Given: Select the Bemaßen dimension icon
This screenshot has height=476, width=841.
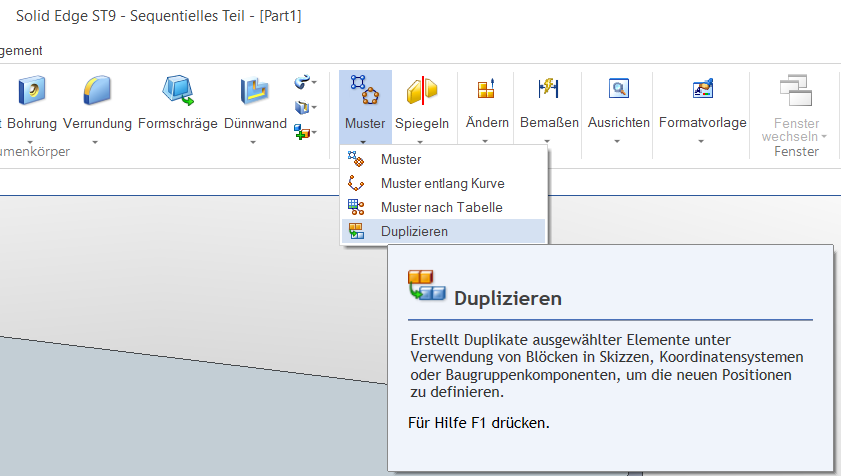Looking at the screenshot, I should click(549, 88).
